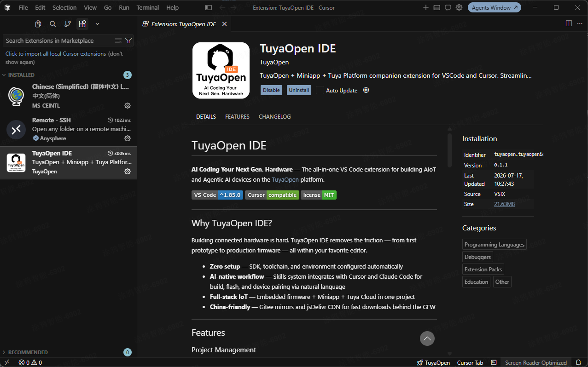Open the extension manage gear beside Auto Update
Screen dimensions: 588x367
click(366, 90)
